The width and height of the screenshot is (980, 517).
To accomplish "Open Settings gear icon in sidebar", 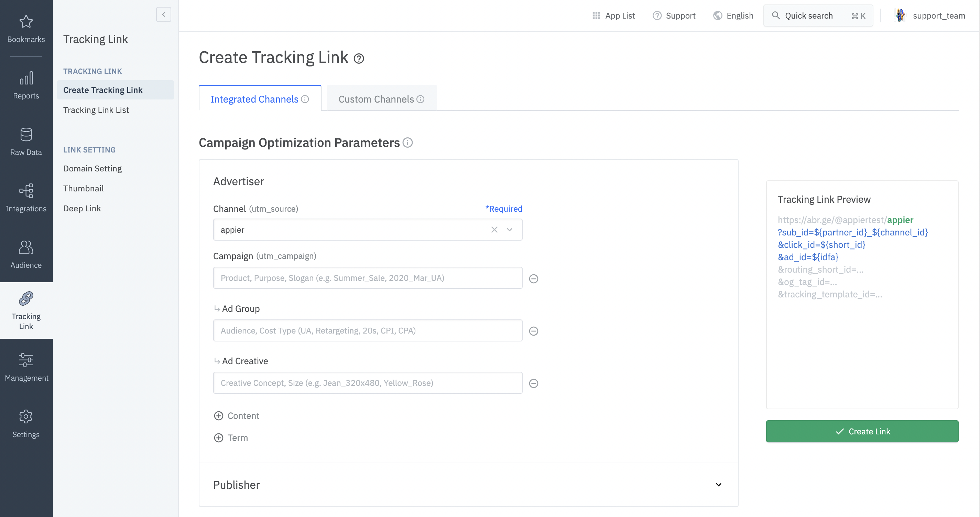I will pyautogui.click(x=26, y=416).
